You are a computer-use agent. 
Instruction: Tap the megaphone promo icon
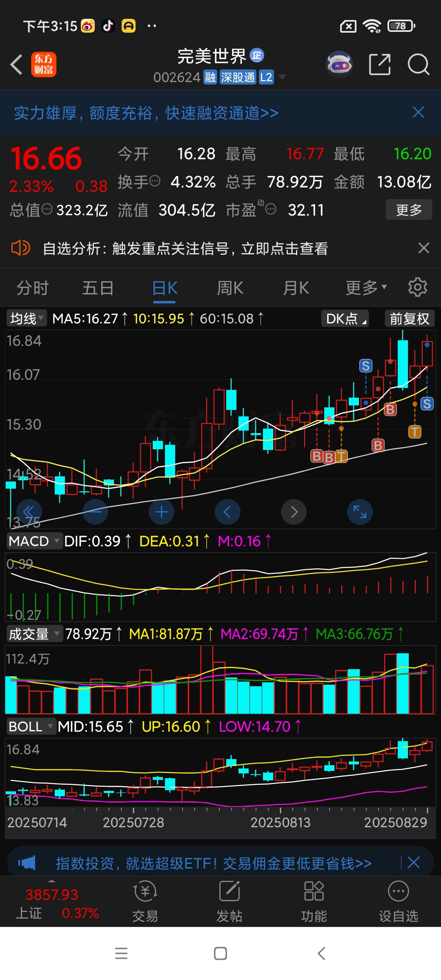coord(27,863)
